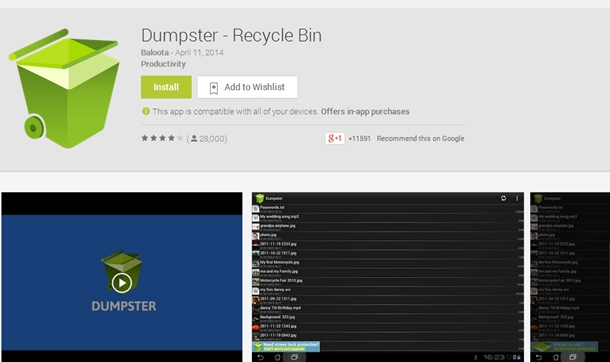The width and height of the screenshot is (610, 362).
Task: Click the green Install button
Action: 166,87
